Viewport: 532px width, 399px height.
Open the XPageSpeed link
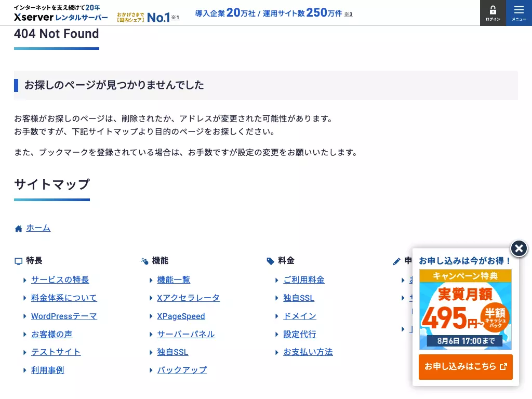[181, 316]
